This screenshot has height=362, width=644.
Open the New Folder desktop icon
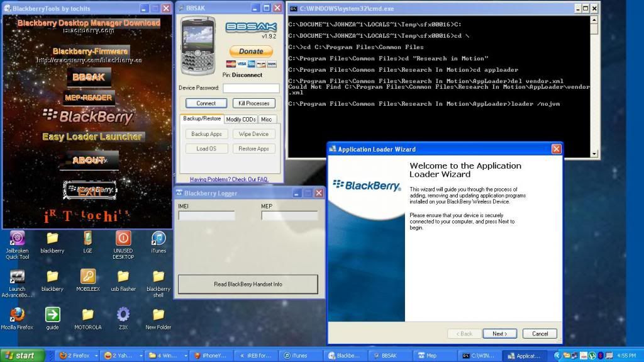click(x=158, y=315)
